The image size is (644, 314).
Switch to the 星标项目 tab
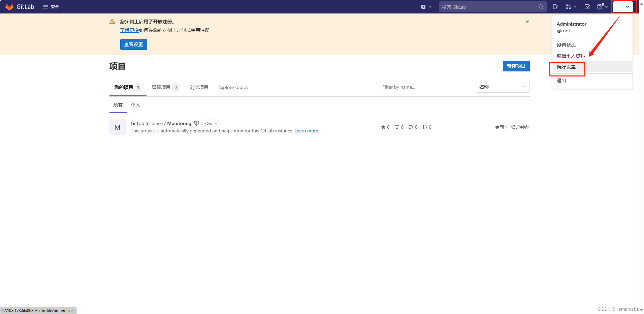[161, 87]
